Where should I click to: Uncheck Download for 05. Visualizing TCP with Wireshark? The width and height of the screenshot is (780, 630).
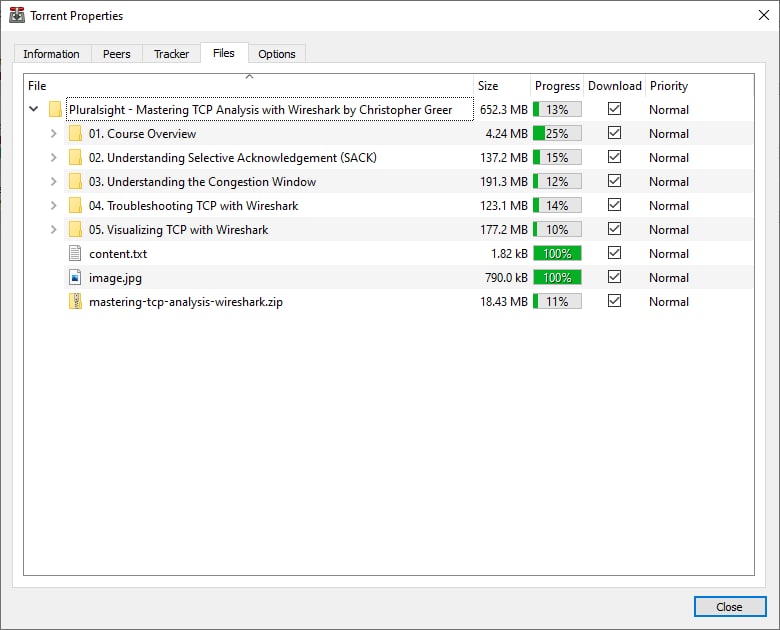click(614, 228)
